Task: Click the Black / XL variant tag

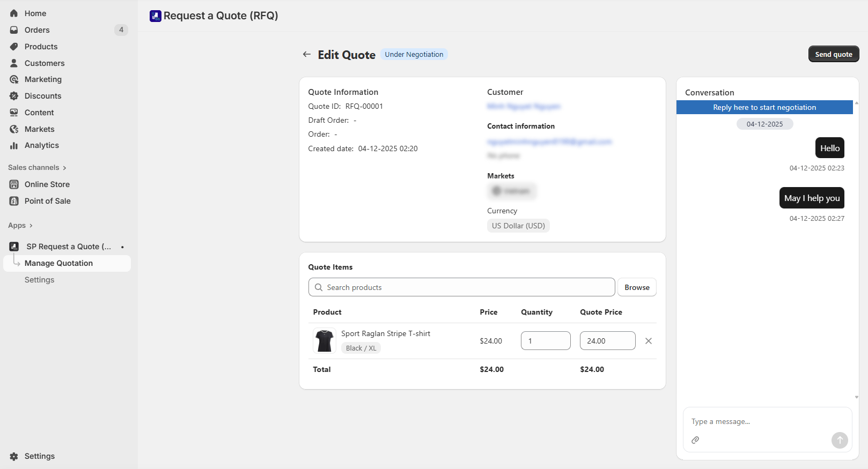Action: click(x=361, y=348)
